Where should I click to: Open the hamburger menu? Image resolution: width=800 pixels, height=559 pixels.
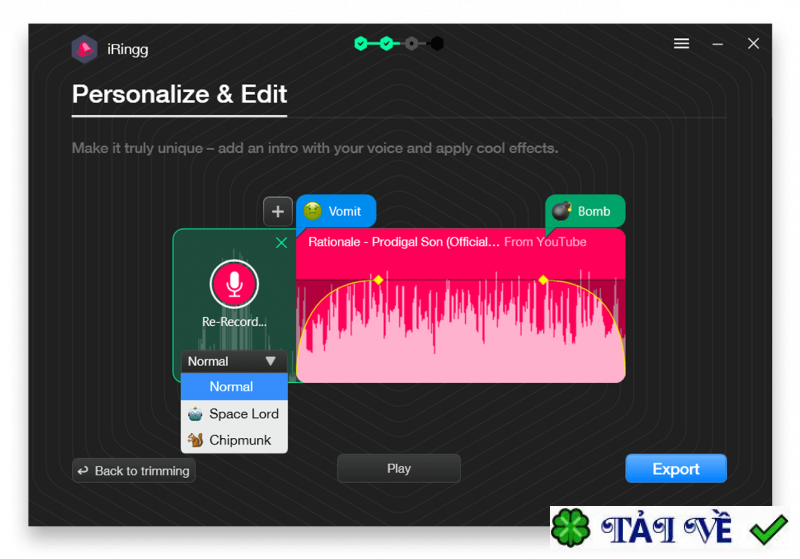coord(681,44)
